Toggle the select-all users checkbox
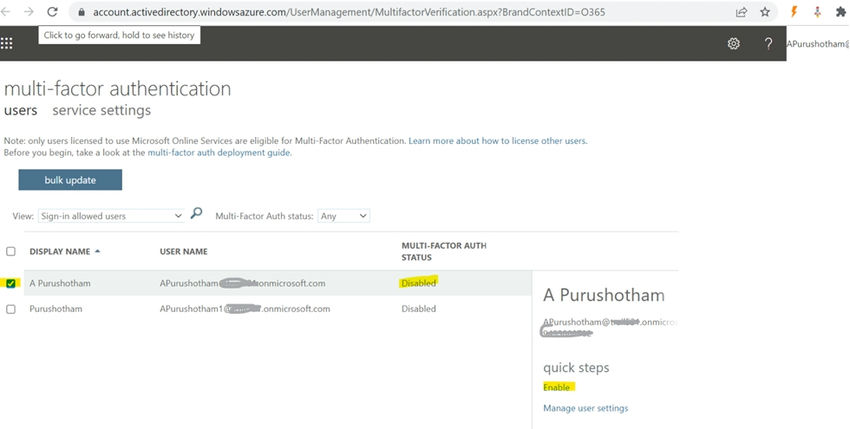The image size is (850, 429). pyautogui.click(x=11, y=251)
